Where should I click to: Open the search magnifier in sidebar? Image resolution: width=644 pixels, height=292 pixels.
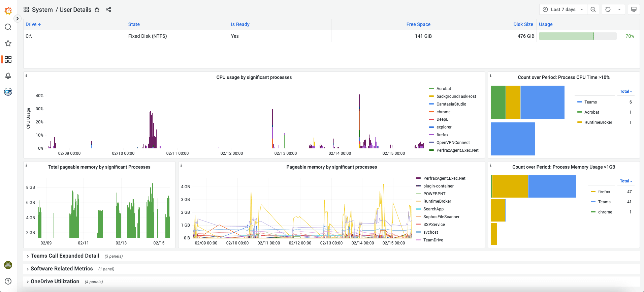[x=8, y=27]
